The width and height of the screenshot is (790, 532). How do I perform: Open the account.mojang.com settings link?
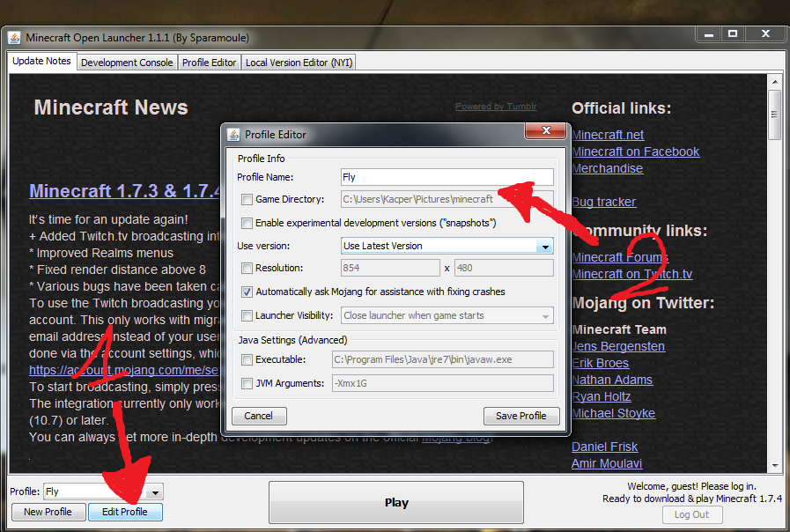(124, 370)
